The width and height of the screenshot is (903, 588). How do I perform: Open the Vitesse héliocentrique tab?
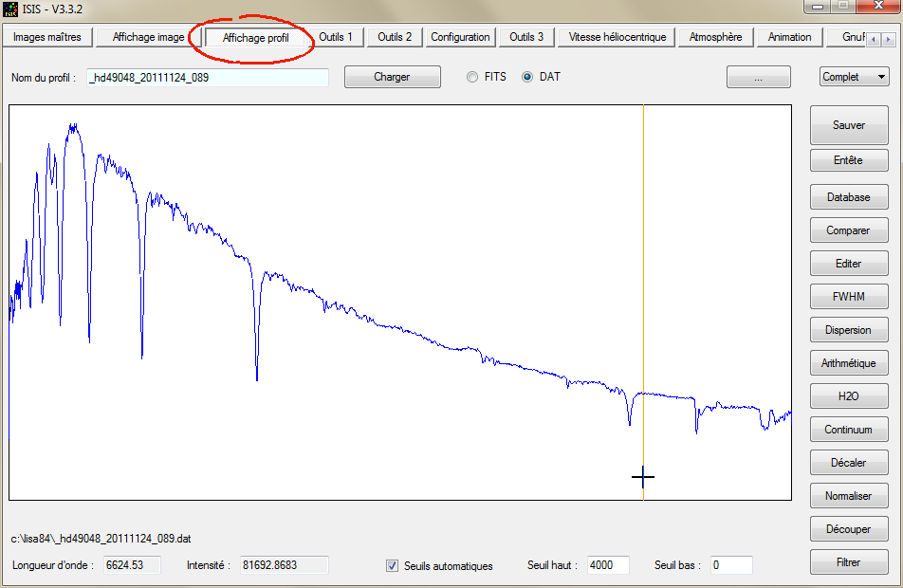617,37
